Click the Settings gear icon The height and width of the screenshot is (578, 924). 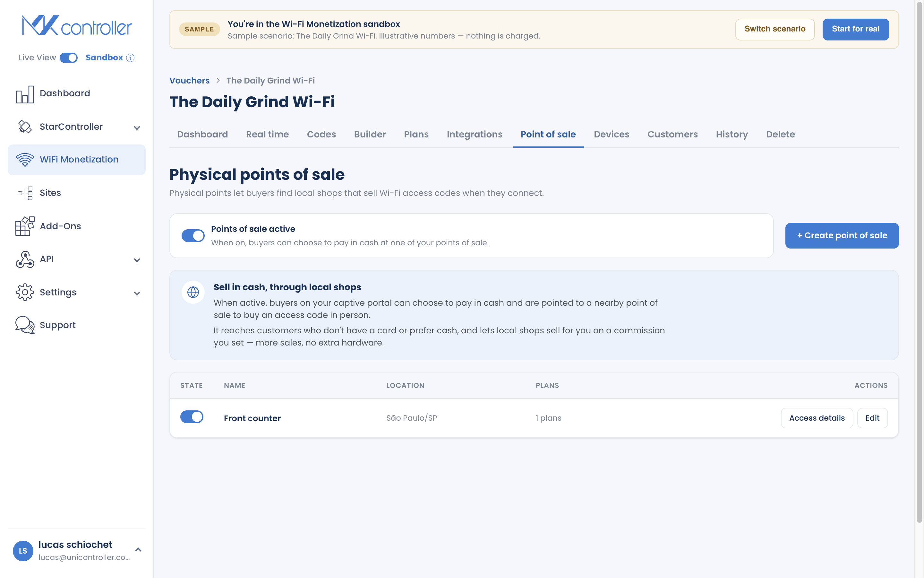[25, 292]
